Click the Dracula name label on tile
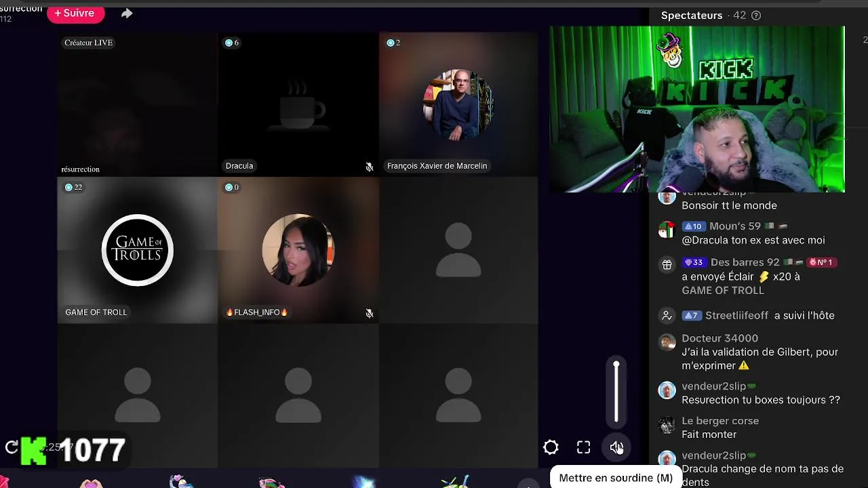The height and width of the screenshot is (488, 868). point(239,166)
